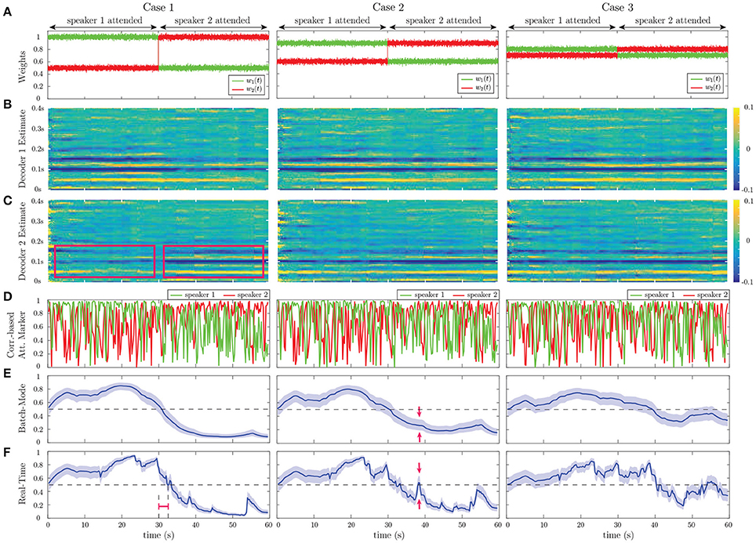Click the "Case 1" column title

tap(158, 6)
